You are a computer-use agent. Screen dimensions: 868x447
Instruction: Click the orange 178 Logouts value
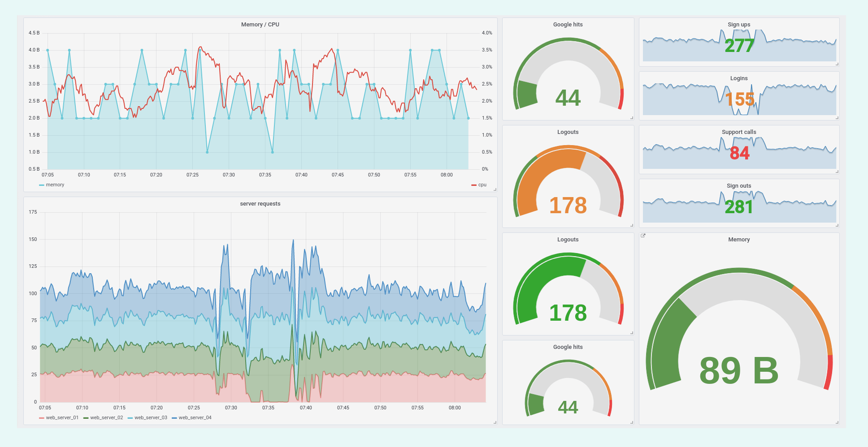568,206
